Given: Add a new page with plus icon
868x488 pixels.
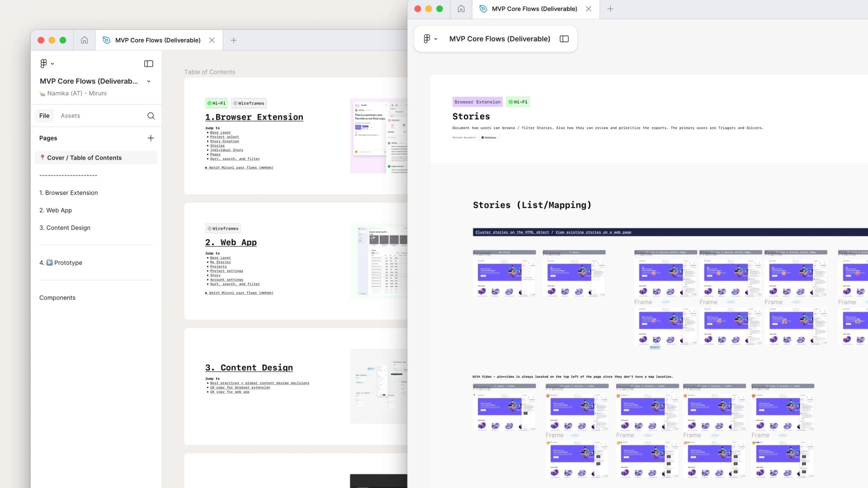Looking at the screenshot, I should point(151,138).
